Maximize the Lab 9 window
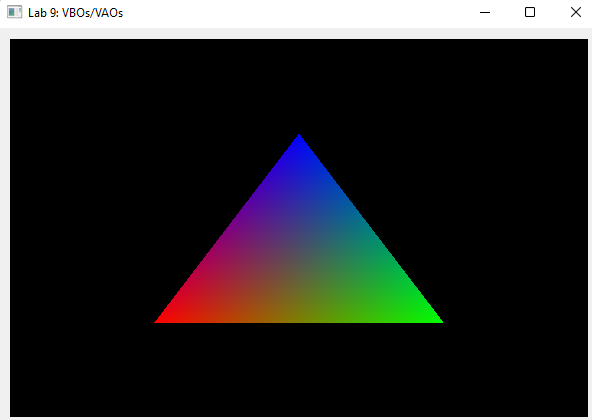The image size is (592, 420). [530, 12]
